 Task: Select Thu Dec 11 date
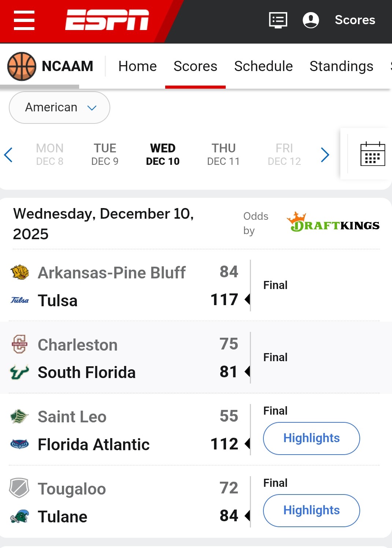click(x=223, y=154)
